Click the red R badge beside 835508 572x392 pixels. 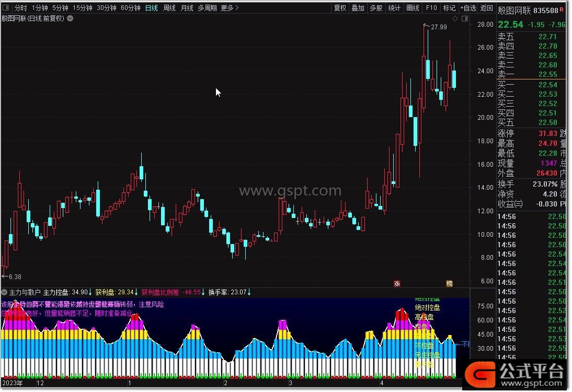click(x=562, y=9)
